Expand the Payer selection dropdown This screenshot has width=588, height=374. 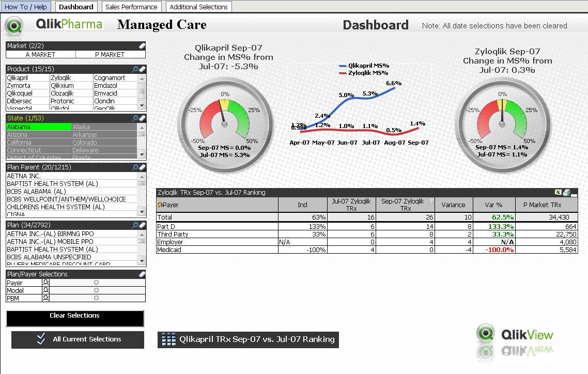click(46, 283)
